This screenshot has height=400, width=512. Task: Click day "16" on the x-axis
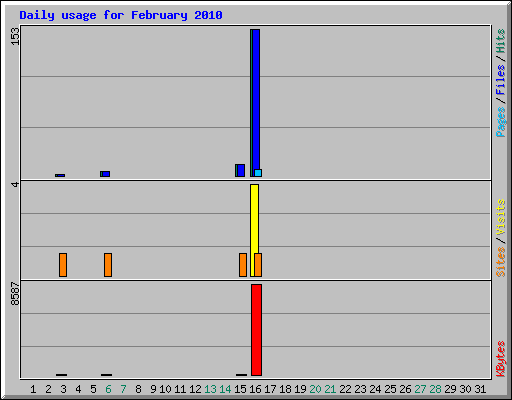point(255,389)
